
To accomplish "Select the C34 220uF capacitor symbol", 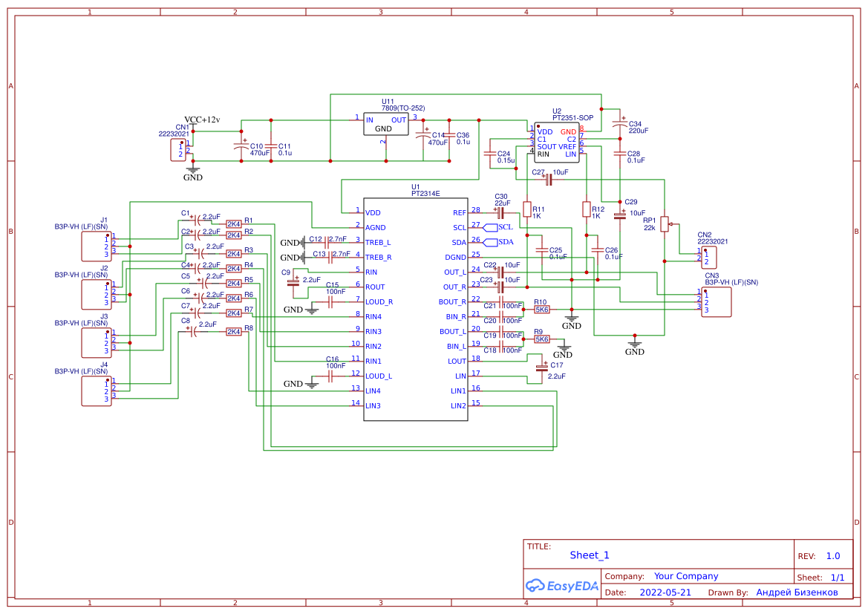I will (619, 125).
